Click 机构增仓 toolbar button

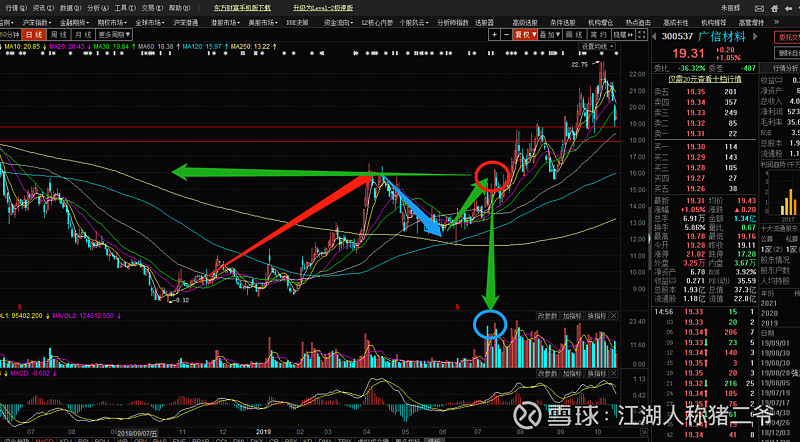pos(601,23)
